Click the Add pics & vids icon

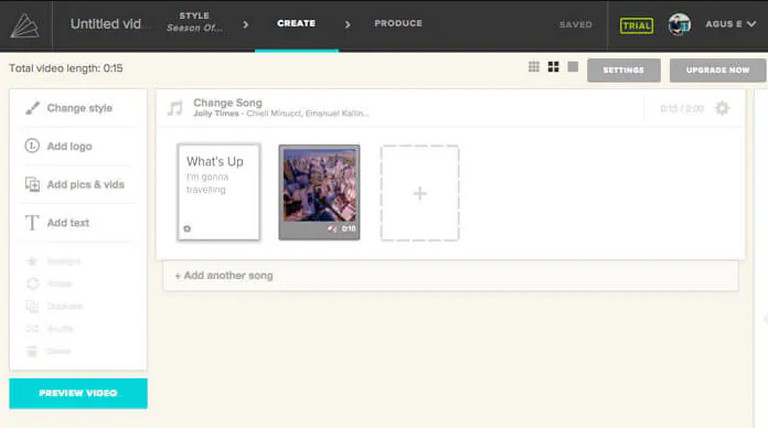point(32,184)
